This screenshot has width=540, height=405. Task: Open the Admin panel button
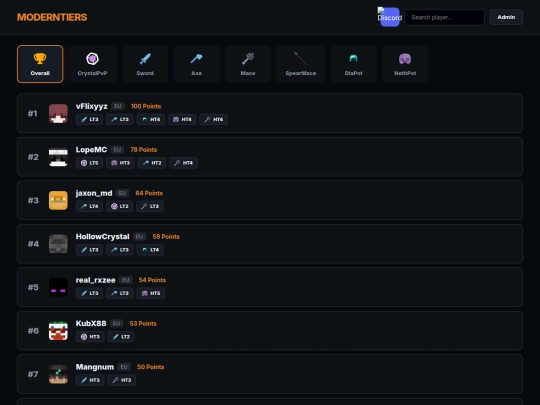pos(506,17)
